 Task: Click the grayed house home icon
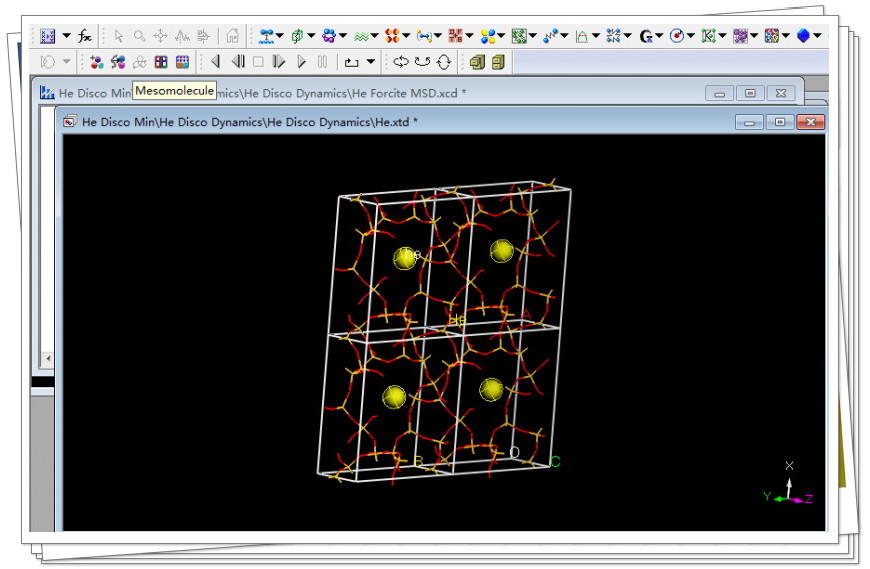[x=232, y=36]
